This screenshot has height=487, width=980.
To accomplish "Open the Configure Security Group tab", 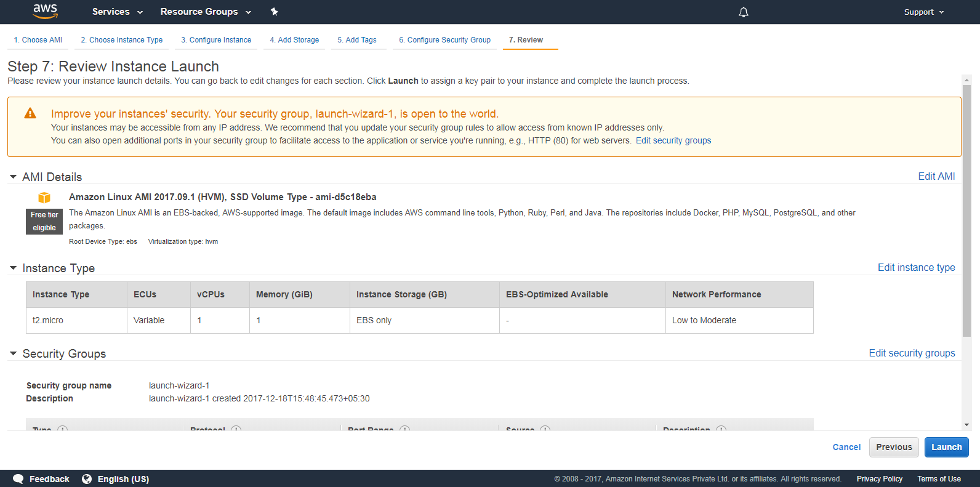I will 444,40.
